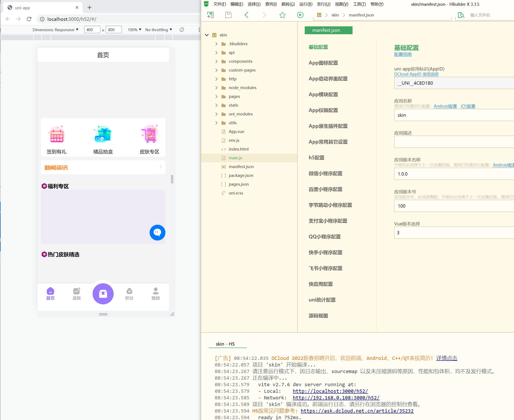Click the bookmark/favorite star icon
Screen dimensions: 514x420
click(x=283, y=14)
